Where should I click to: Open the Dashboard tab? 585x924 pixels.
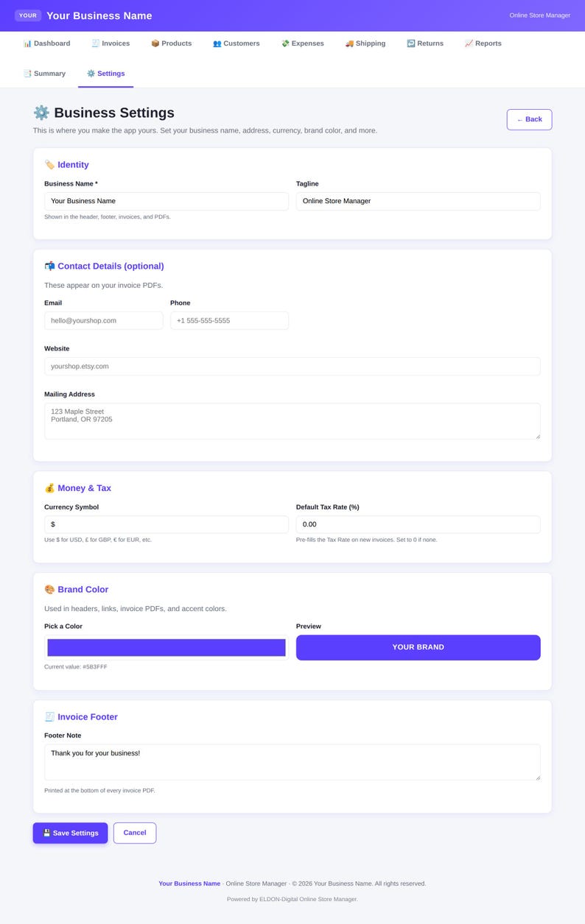47,43
